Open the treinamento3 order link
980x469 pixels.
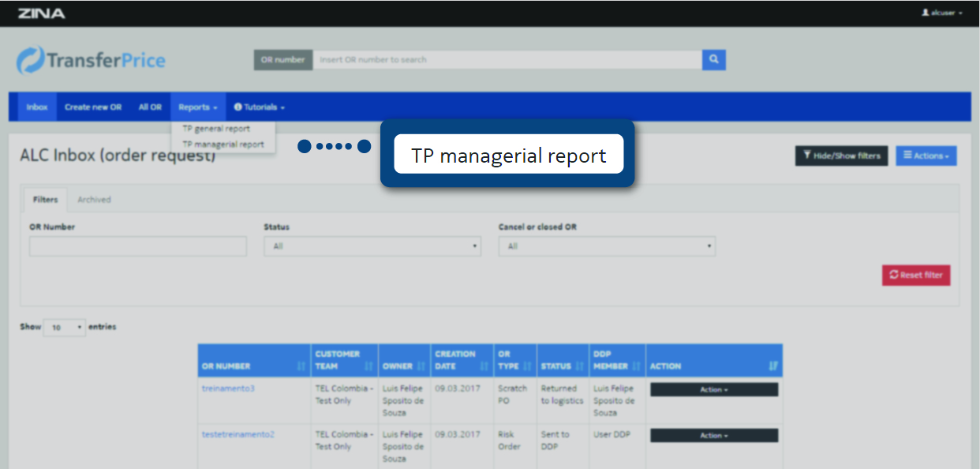click(x=228, y=389)
